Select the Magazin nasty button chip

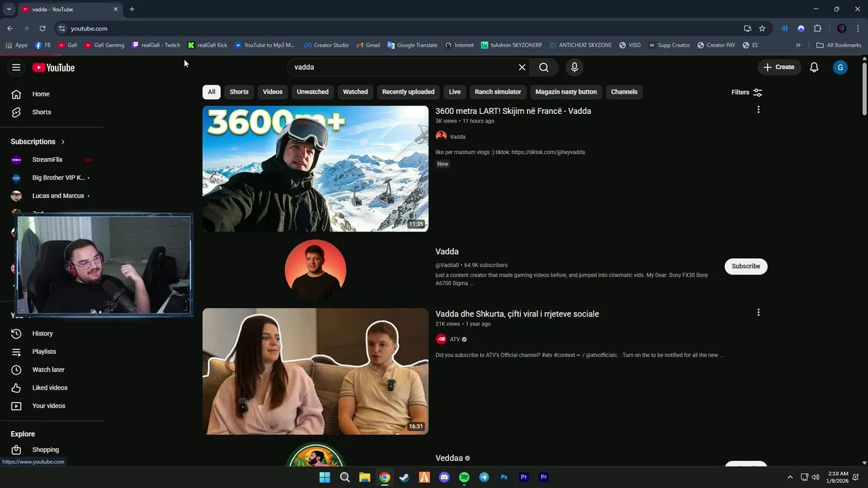click(x=566, y=92)
